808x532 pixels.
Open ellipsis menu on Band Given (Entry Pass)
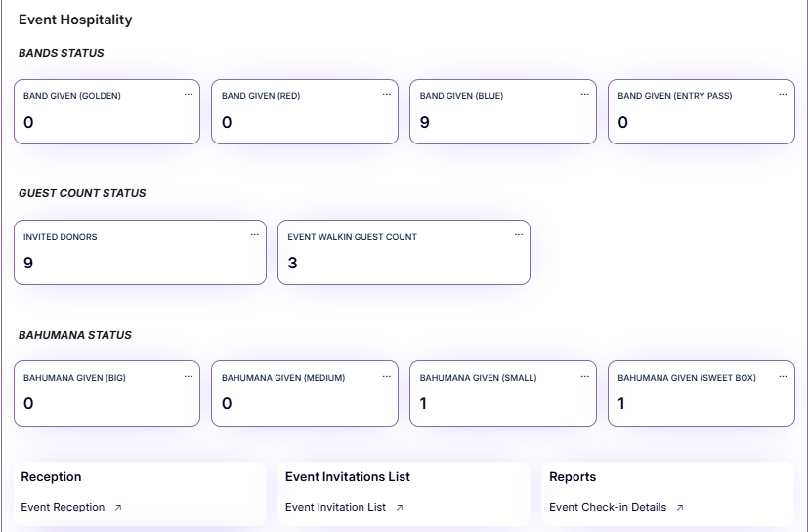pyautogui.click(x=783, y=95)
